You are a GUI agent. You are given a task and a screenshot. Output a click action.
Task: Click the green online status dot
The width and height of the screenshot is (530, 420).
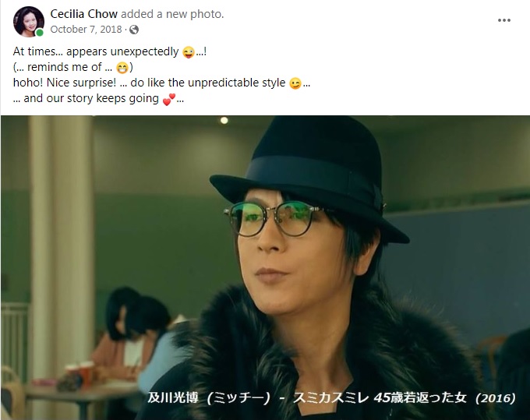tap(40, 33)
